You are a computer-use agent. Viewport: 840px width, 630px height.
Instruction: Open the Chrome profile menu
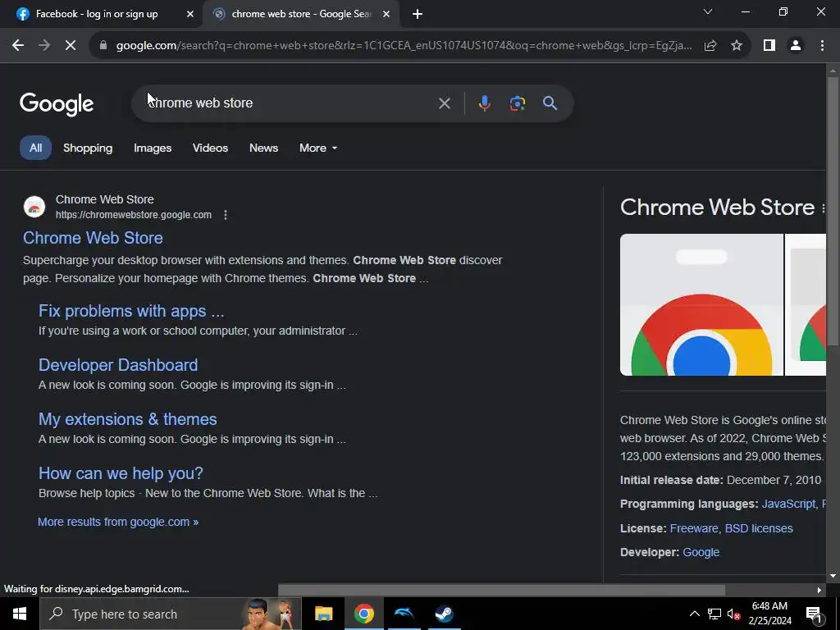coord(796,46)
